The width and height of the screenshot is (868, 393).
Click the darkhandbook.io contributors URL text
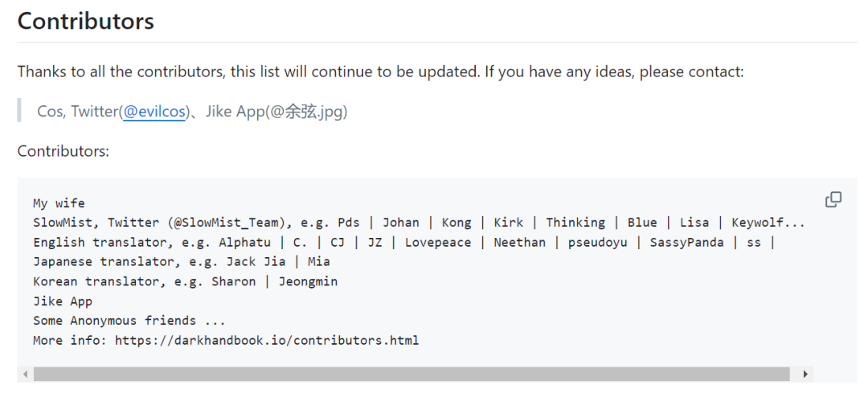tap(267, 340)
